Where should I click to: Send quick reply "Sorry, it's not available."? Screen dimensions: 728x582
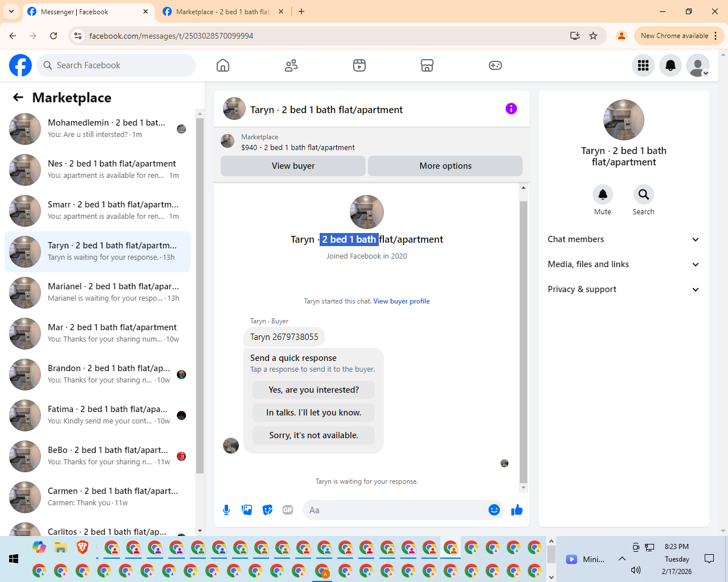(x=313, y=435)
